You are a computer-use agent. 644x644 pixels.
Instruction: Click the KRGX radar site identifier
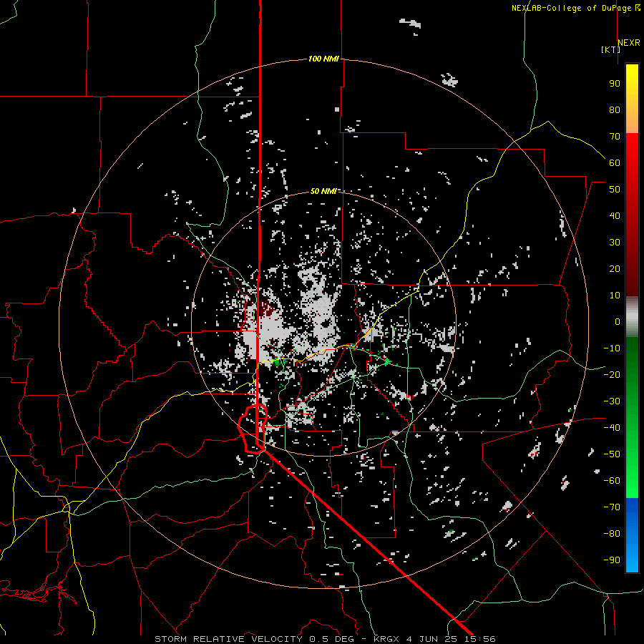(387, 639)
